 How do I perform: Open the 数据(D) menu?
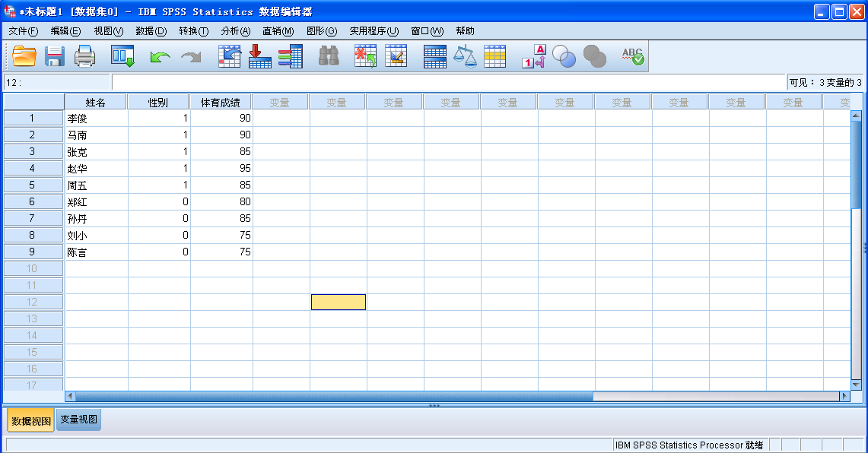click(151, 31)
